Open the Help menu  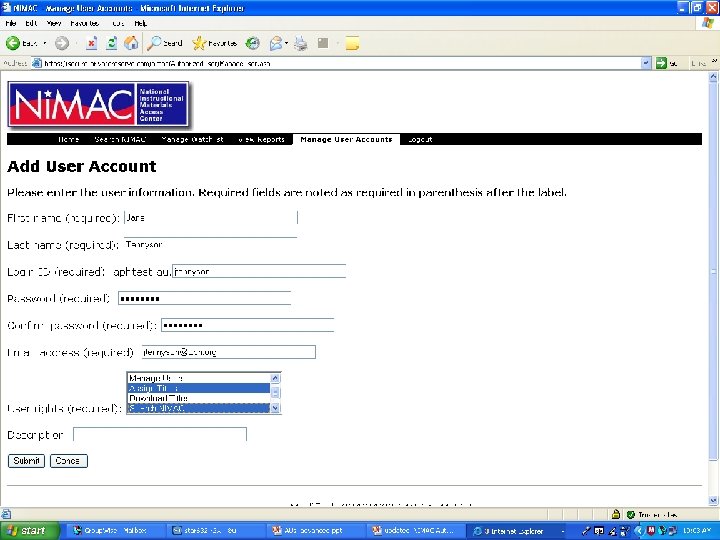[141, 23]
